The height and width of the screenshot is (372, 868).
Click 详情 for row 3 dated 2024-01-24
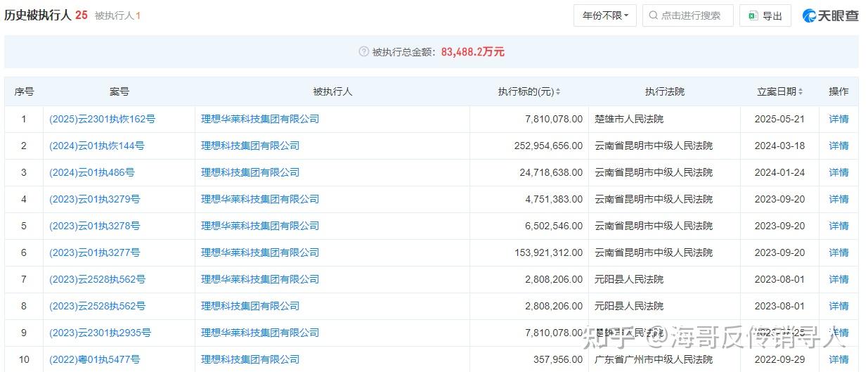point(838,172)
